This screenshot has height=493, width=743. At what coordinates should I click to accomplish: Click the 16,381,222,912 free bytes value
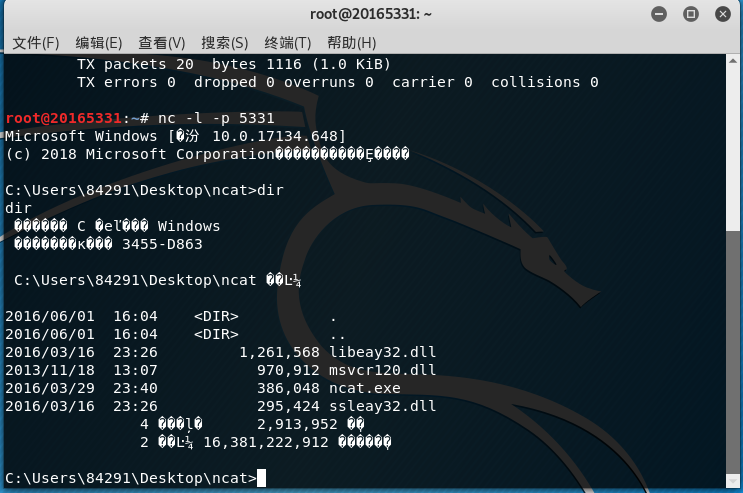tap(266, 442)
